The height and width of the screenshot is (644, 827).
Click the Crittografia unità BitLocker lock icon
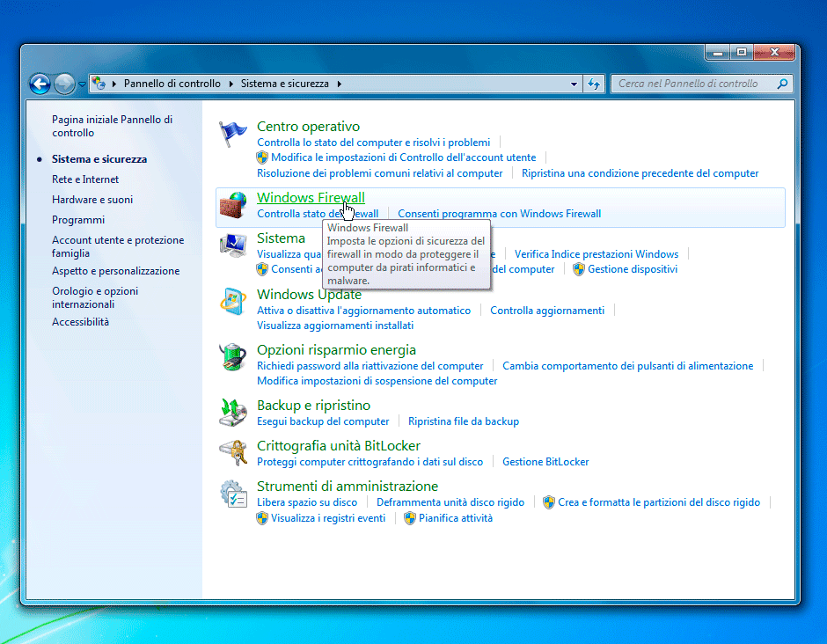point(232,453)
